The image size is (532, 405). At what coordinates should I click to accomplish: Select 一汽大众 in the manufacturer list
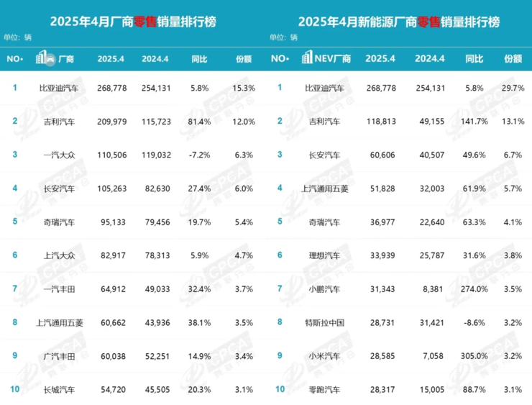59,155
